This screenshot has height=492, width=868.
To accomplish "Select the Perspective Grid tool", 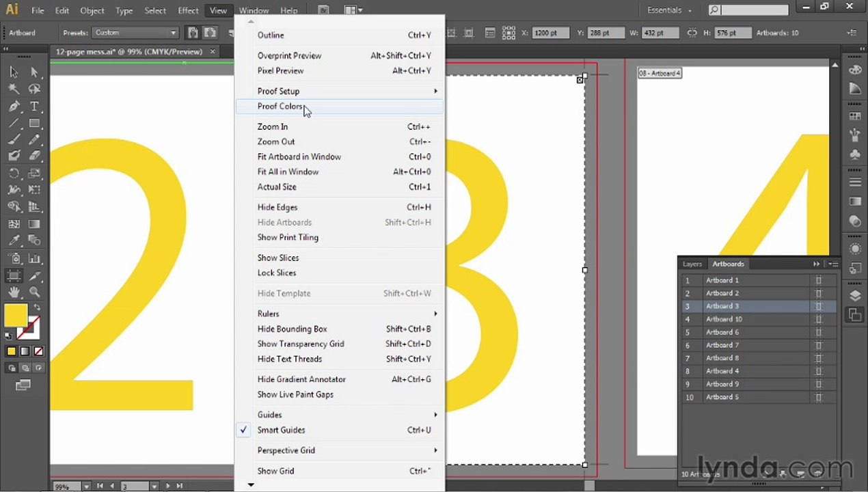I will pyautogui.click(x=34, y=207).
